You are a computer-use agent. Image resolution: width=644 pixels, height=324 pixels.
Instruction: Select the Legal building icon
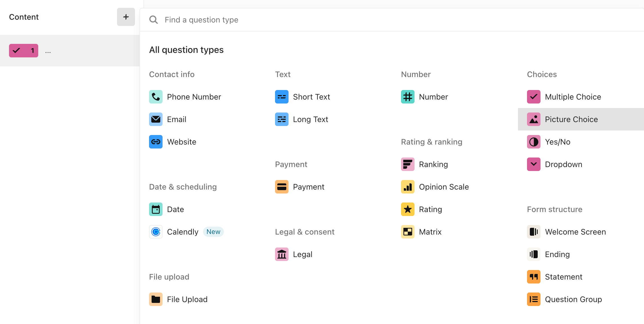pos(282,254)
